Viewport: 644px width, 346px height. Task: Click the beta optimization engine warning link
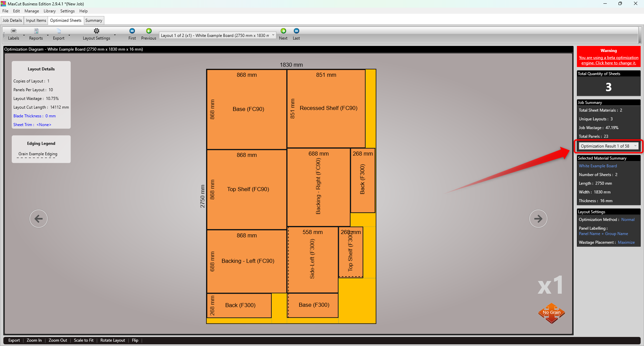click(608, 60)
